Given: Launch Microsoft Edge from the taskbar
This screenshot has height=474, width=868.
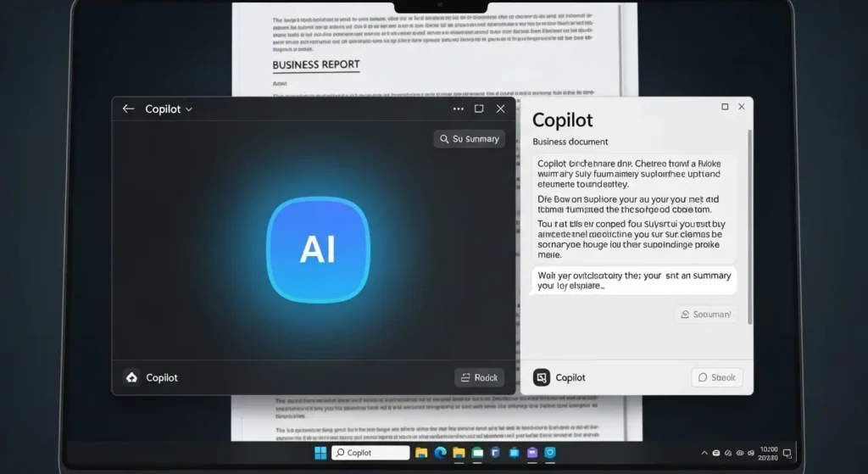Looking at the screenshot, I should pyautogui.click(x=441, y=453).
